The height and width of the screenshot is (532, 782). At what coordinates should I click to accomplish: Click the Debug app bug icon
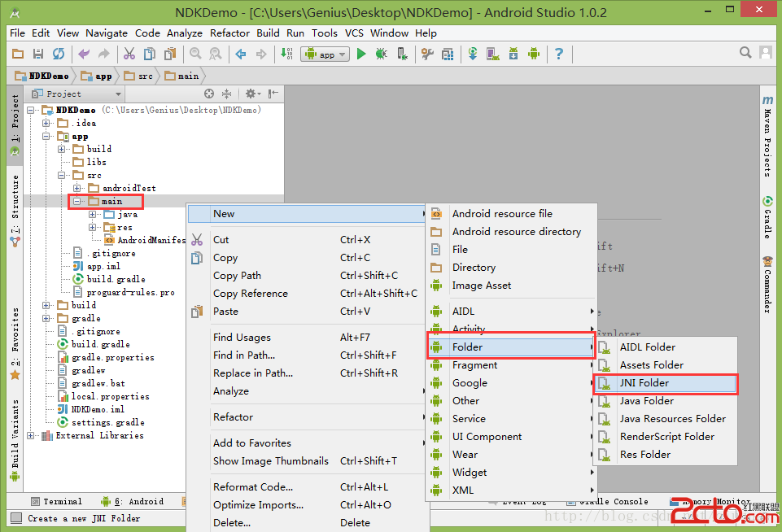click(382, 55)
